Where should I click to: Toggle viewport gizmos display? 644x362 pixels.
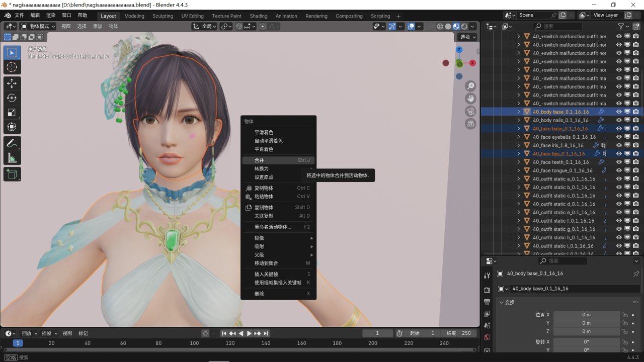(x=392, y=26)
